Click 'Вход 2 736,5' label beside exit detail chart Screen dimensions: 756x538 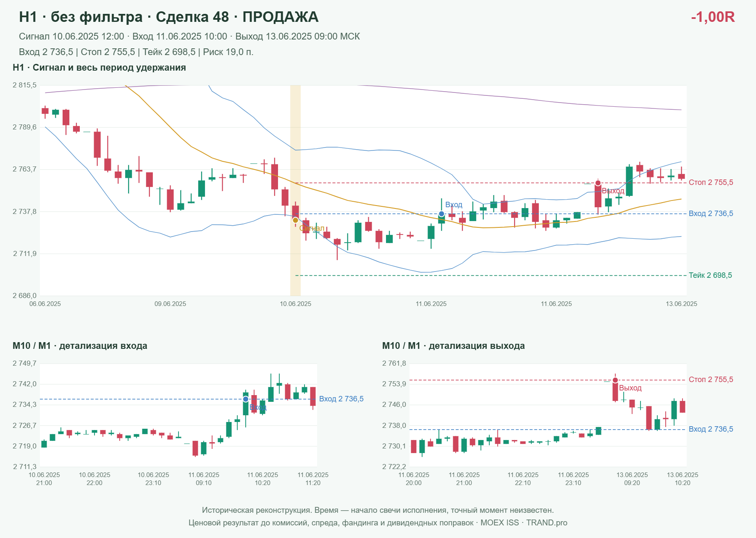tap(711, 429)
